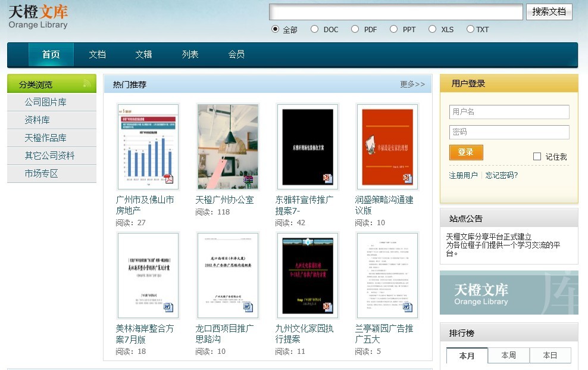Viewport: 588px width, 370px height.
Task: Open the 公司图片库 category
Action: (46, 102)
